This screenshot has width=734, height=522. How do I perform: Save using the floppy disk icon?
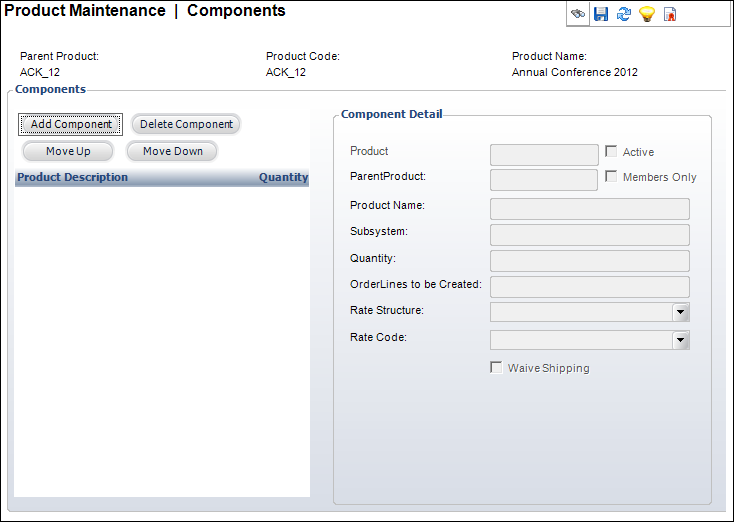coord(601,14)
